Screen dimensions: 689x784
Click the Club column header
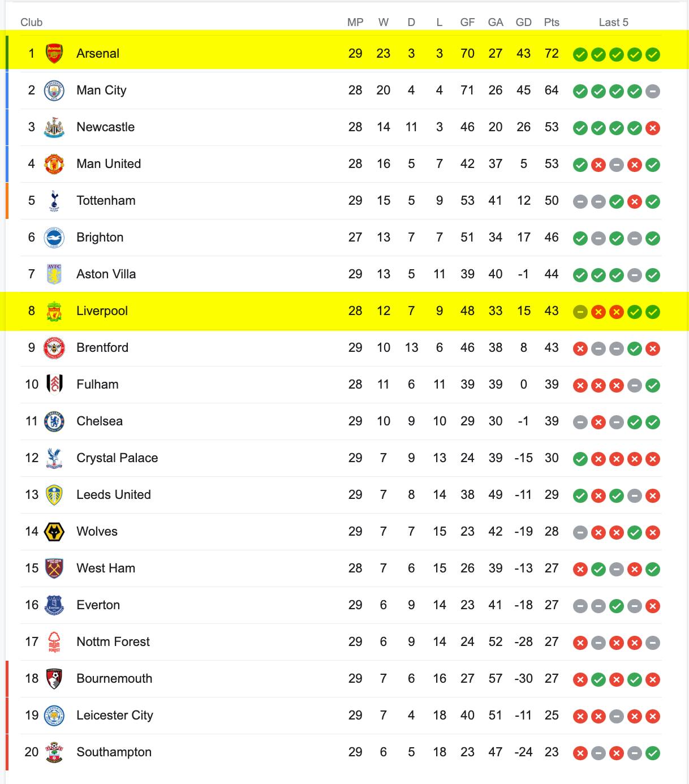pyautogui.click(x=32, y=22)
